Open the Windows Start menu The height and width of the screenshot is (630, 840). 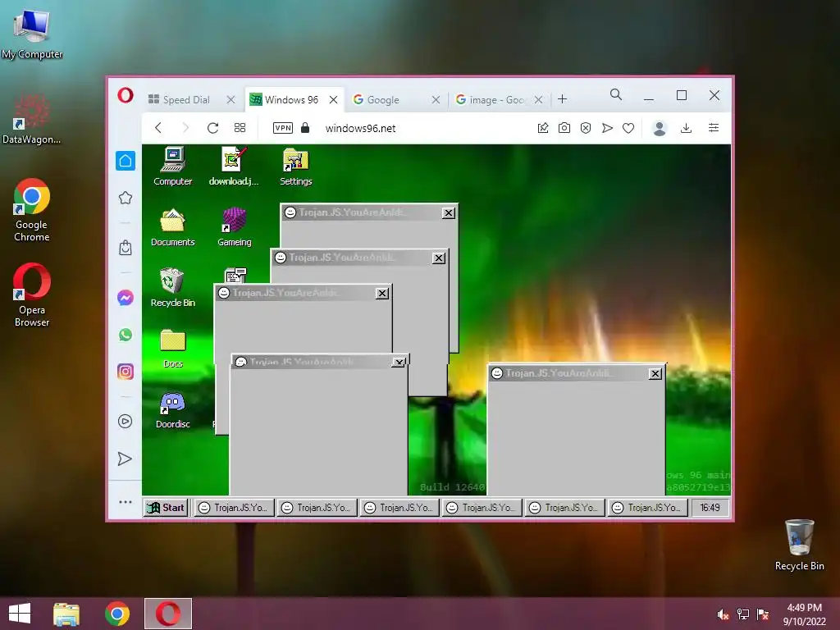(20, 614)
